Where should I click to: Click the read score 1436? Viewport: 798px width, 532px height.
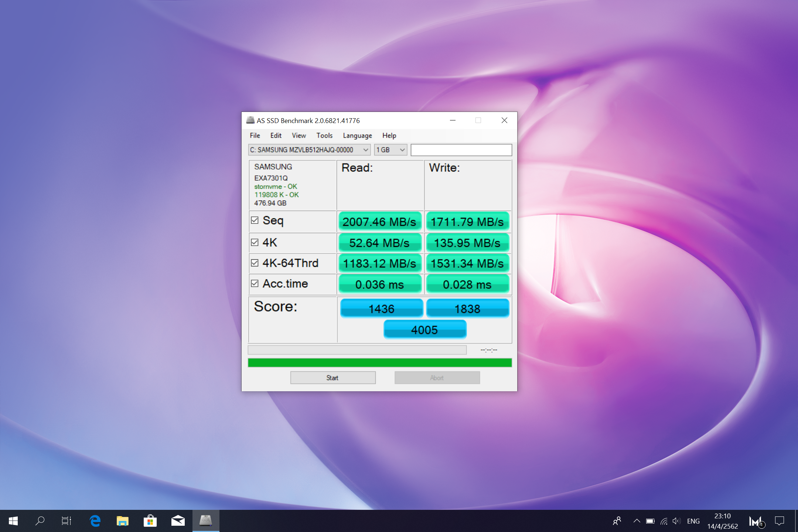[x=382, y=308]
